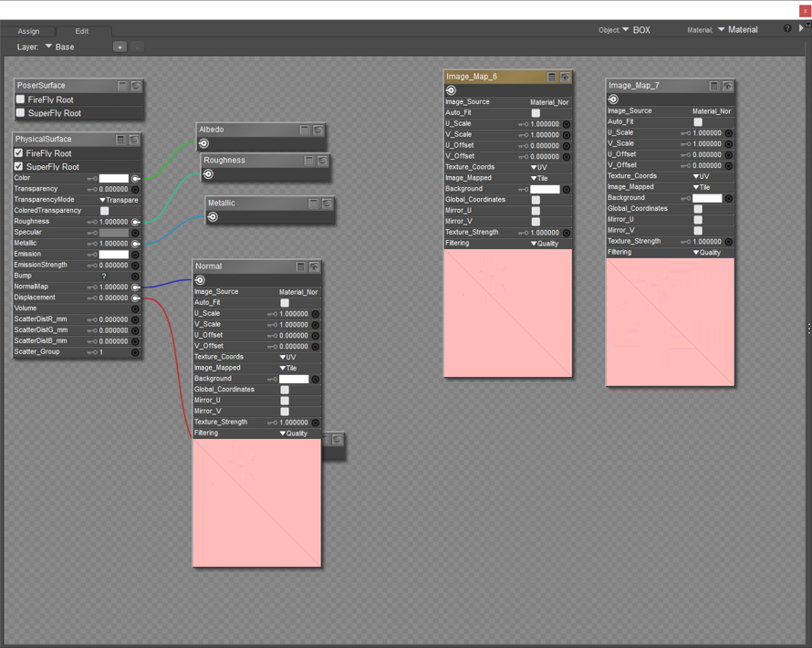Click the animation key icon beside Transparency

[92, 190]
